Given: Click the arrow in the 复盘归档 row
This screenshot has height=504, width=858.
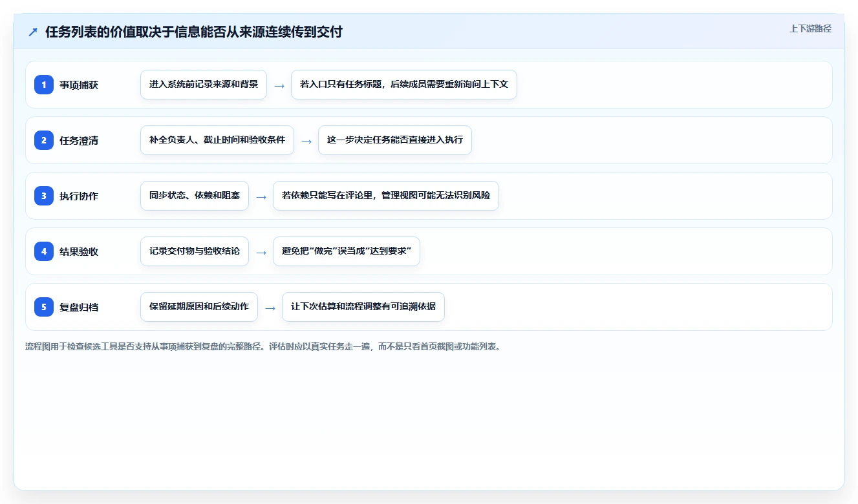Looking at the screenshot, I should [x=270, y=308].
